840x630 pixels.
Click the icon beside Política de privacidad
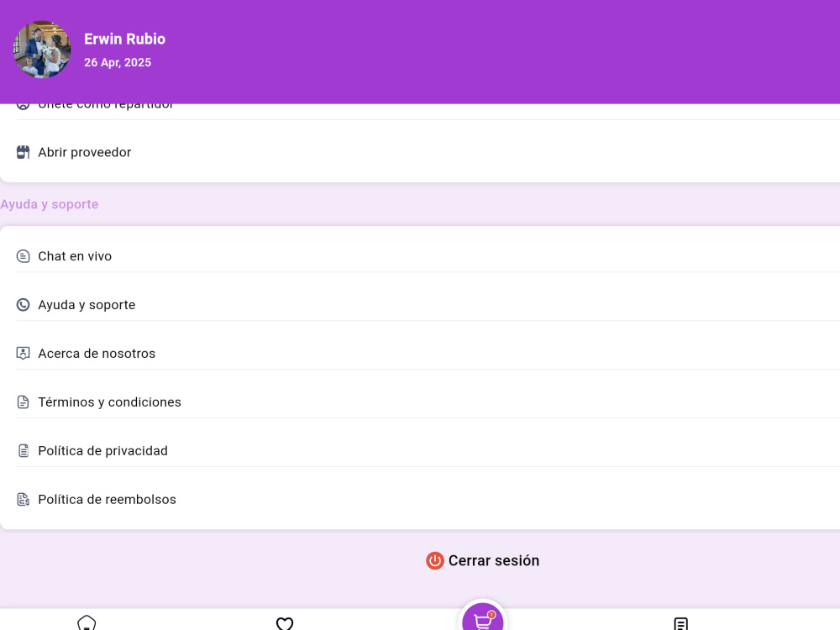click(23, 450)
